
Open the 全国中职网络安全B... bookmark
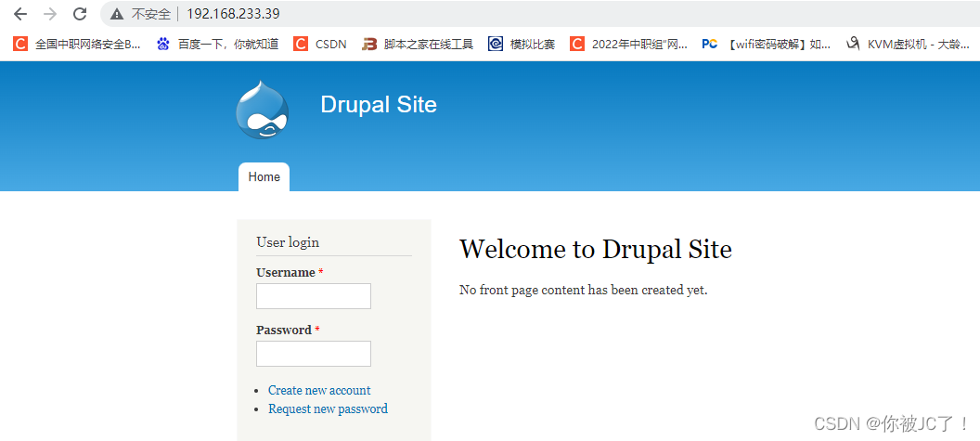tap(77, 44)
